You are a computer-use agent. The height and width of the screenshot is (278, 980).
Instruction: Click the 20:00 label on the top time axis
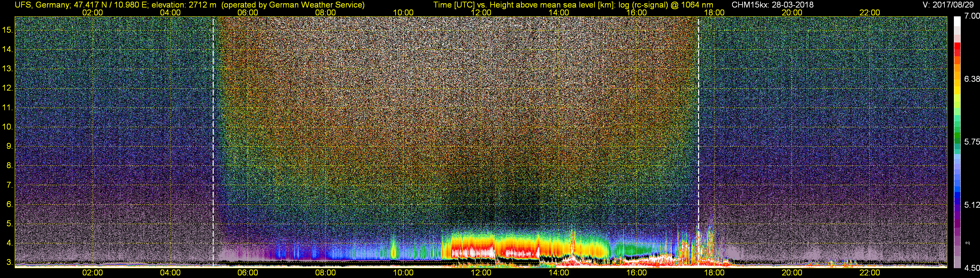[792, 12]
